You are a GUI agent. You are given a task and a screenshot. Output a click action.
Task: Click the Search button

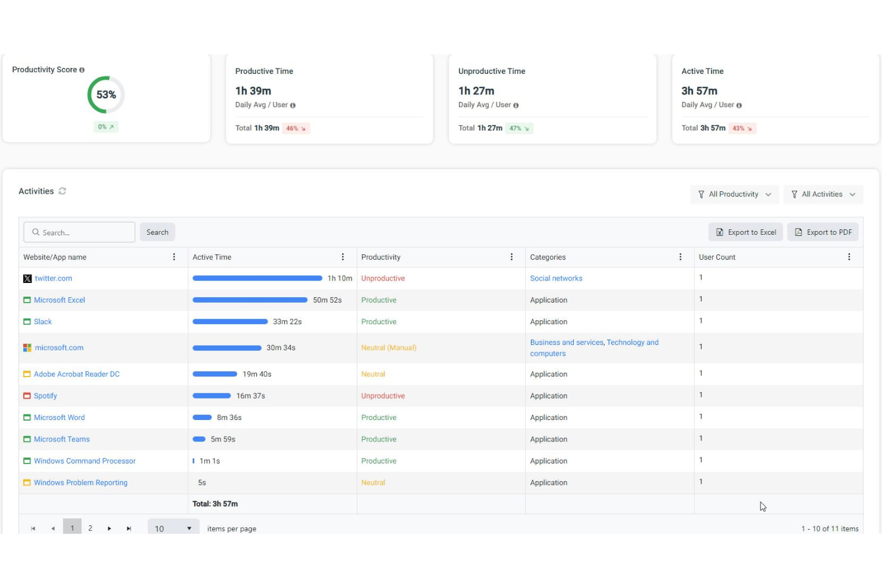157,232
